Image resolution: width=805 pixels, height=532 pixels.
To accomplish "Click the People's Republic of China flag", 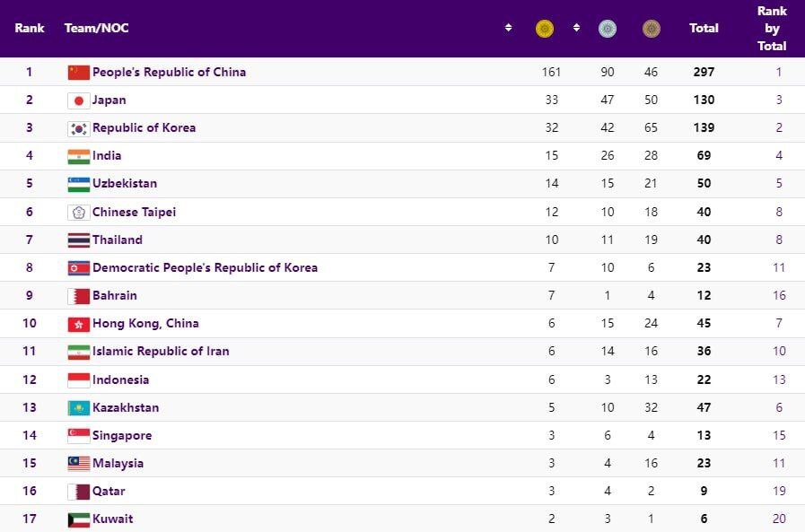I will tap(79, 73).
